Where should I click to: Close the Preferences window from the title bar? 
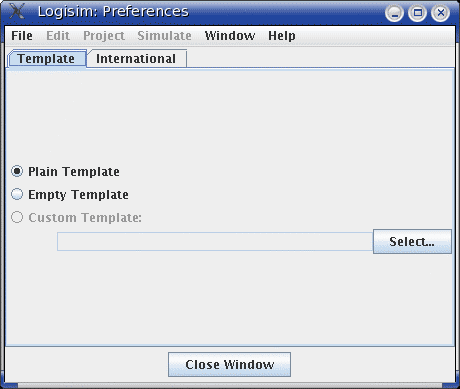coord(440,13)
